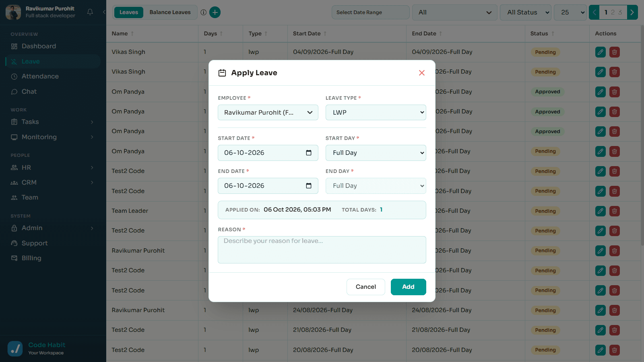644x362 pixels.
Task: Click the Select Date Range field
Action: coord(371,12)
